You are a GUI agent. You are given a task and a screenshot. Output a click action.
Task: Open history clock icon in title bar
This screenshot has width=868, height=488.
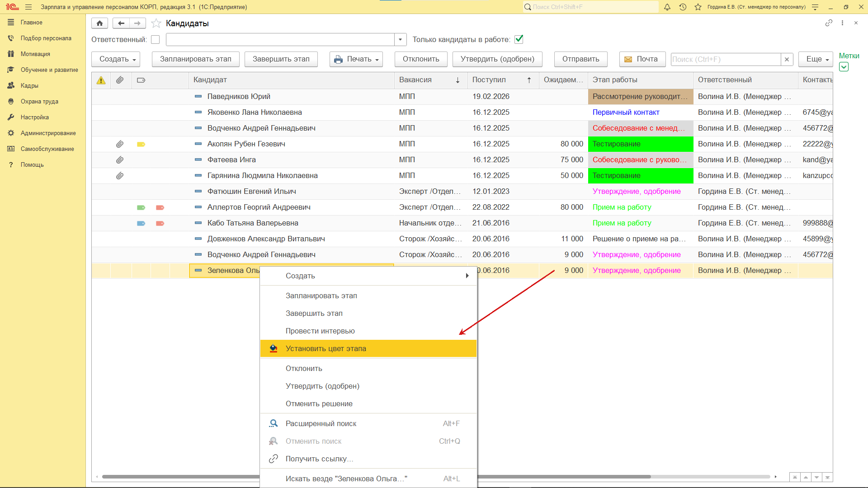point(683,7)
